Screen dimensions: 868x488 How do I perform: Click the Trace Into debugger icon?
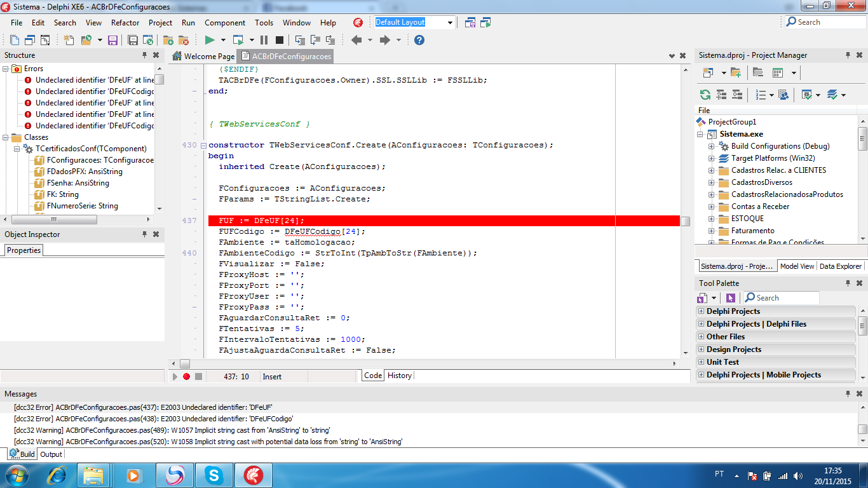click(299, 40)
